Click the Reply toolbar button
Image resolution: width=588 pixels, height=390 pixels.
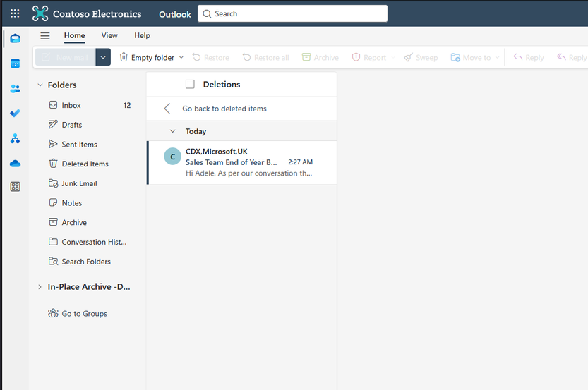click(529, 57)
